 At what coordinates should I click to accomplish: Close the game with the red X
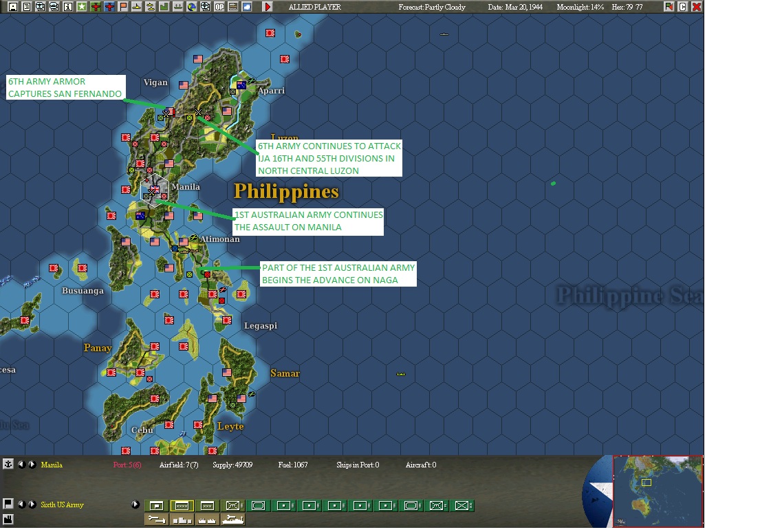pyautogui.click(x=697, y=6)
